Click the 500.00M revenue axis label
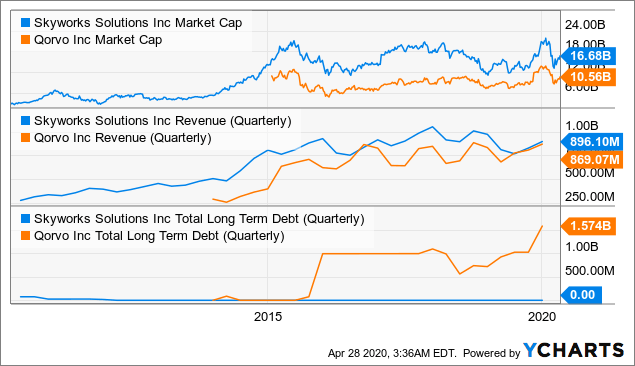 (590, 173)
